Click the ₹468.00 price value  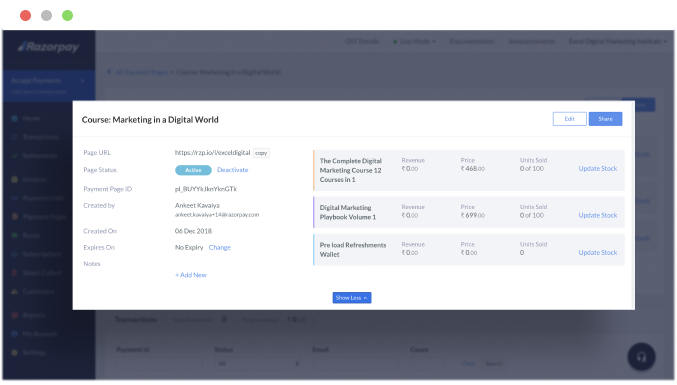click(472, 169)
